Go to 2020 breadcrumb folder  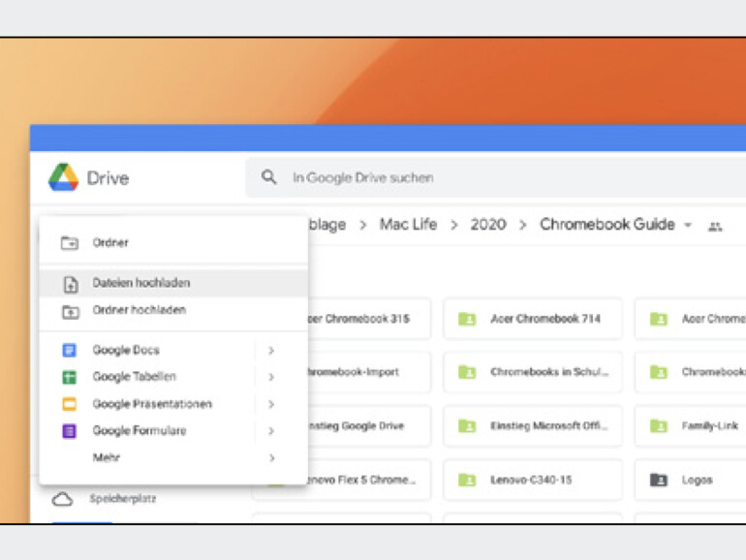coord(488,224)
